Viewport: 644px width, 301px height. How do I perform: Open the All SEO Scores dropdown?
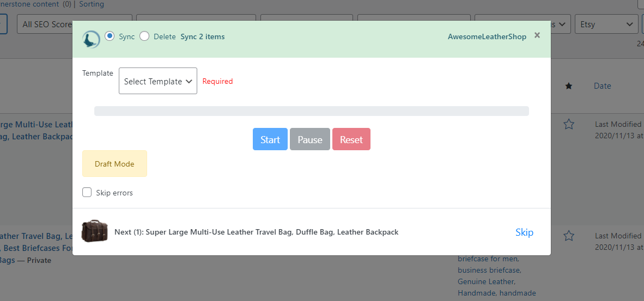(44, 24)
